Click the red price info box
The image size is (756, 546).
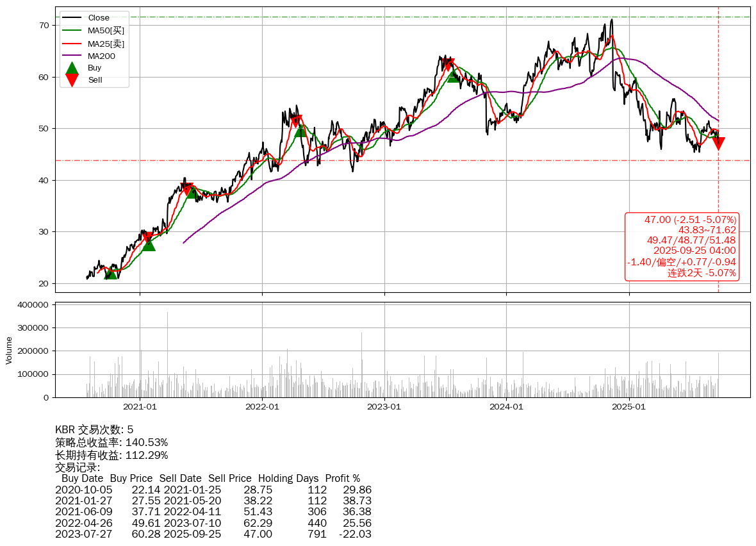pos(682,247)
